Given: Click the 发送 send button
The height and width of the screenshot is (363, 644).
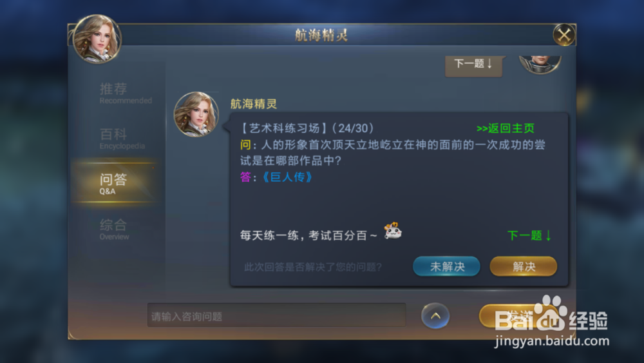Looking at the screenshot, I should (513, 316).
